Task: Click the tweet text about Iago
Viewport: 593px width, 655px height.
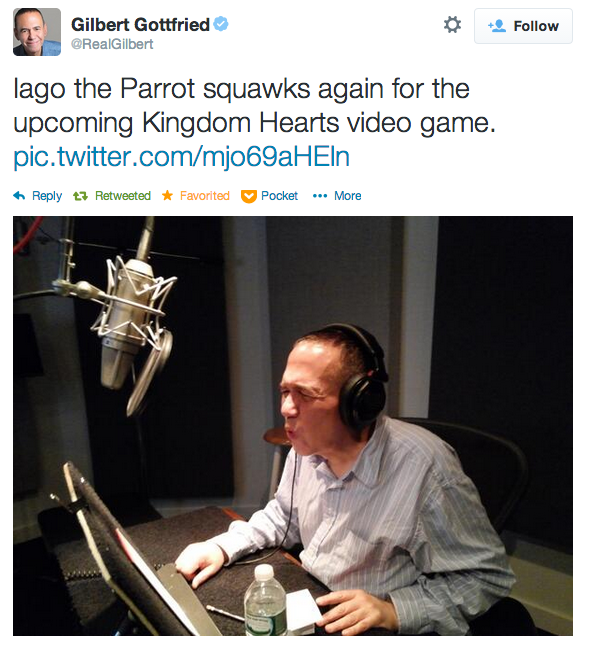Action: click(254, 106)
